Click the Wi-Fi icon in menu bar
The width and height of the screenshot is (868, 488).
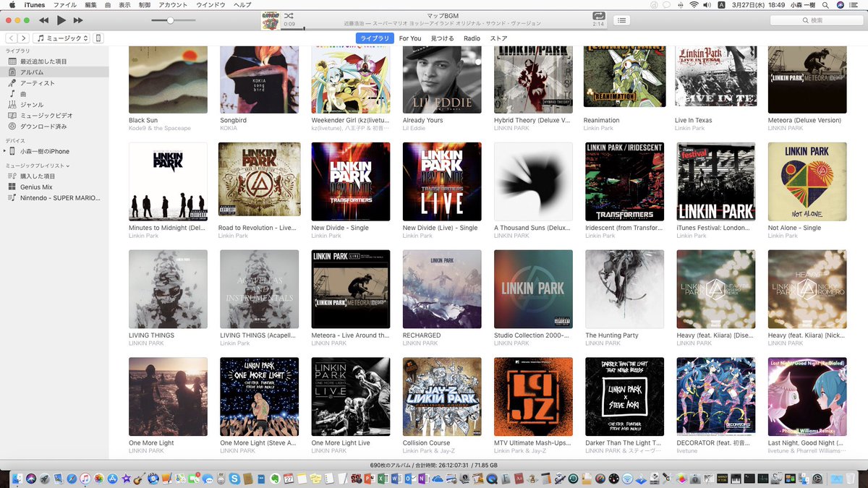[694, 5]
